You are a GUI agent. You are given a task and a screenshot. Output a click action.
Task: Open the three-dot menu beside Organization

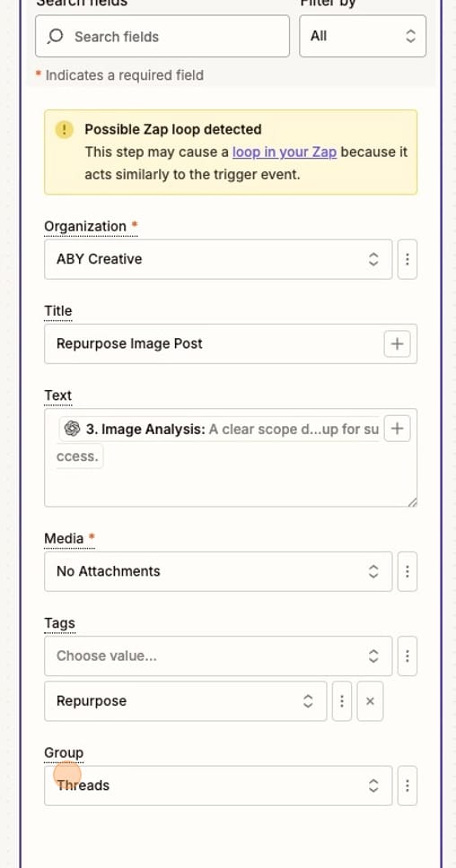408,259
